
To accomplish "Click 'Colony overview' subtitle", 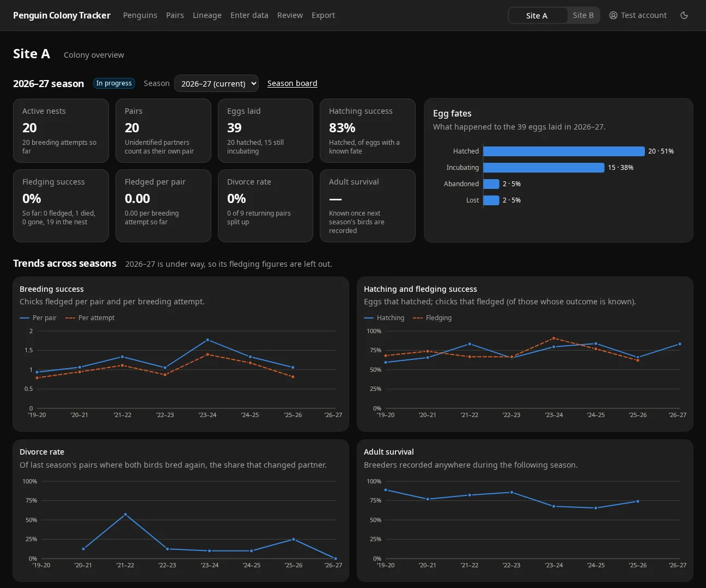I will [x=94, y=55].
